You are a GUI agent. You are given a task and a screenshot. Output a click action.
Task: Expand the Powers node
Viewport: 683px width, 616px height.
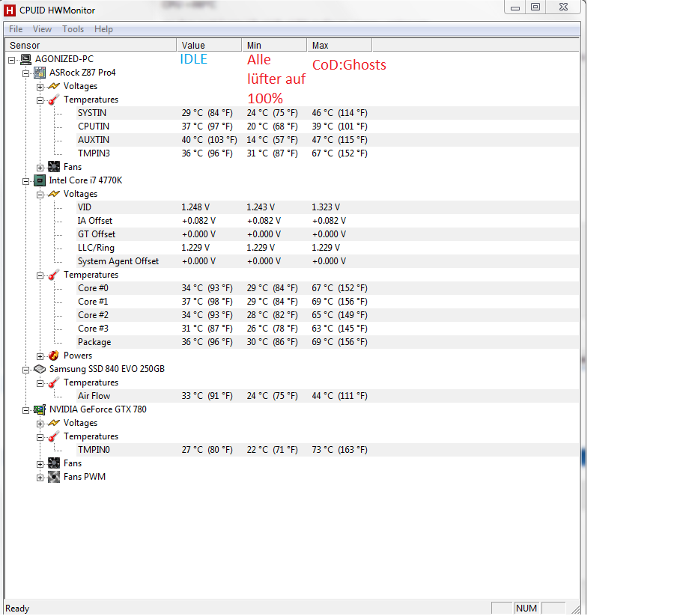tap(40, 356)
